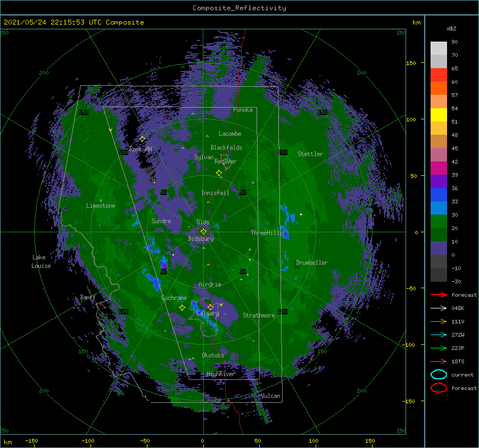
Task: Click the cyan 'current' ellipse in the legend
Action: pyautogui.click(x=439, y=374)
